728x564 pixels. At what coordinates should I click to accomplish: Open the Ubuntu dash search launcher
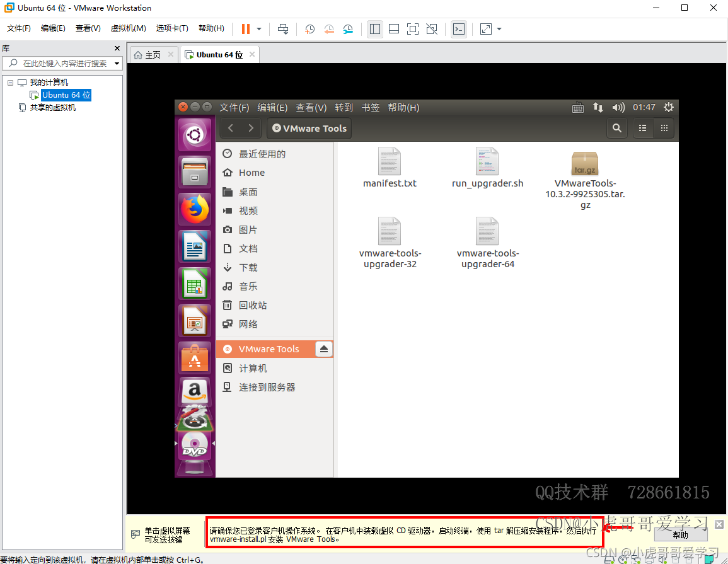[195, 135]
